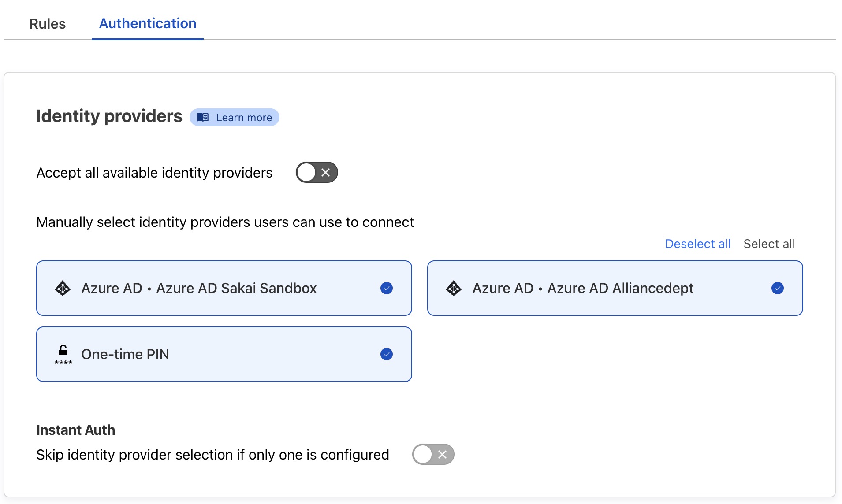The width and height of the screenshot is (842, 504).
Task: Click the blue checkmark on One-time PIN
Action: point(386,354)
